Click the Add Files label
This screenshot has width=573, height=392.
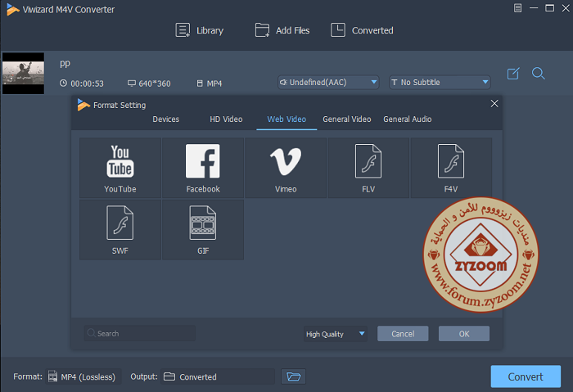point(293,30)
